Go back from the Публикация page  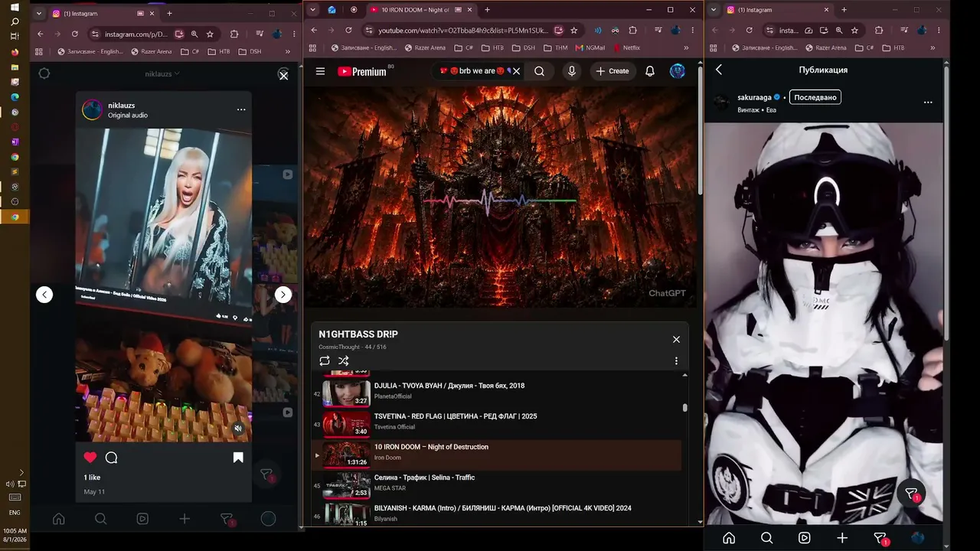pos(719,70)
